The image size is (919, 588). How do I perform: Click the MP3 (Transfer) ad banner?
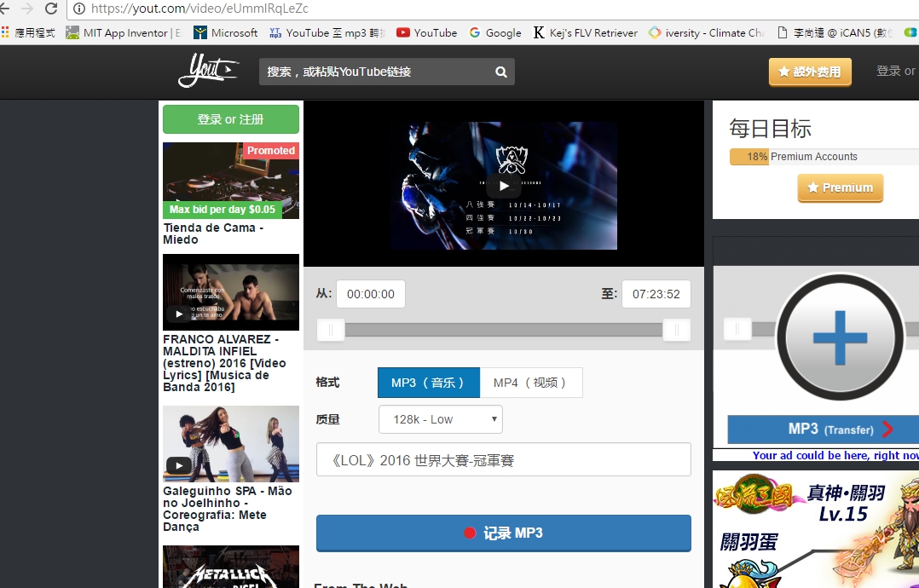pos(823,429)
